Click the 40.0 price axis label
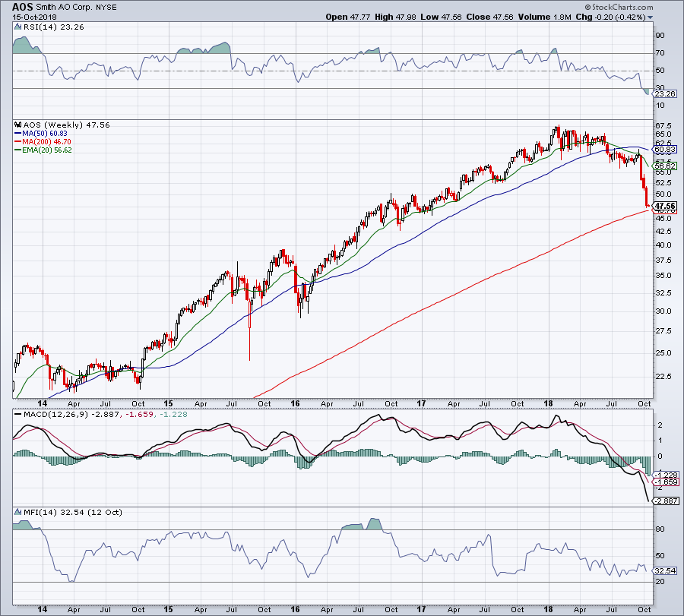 click(663, 245)
